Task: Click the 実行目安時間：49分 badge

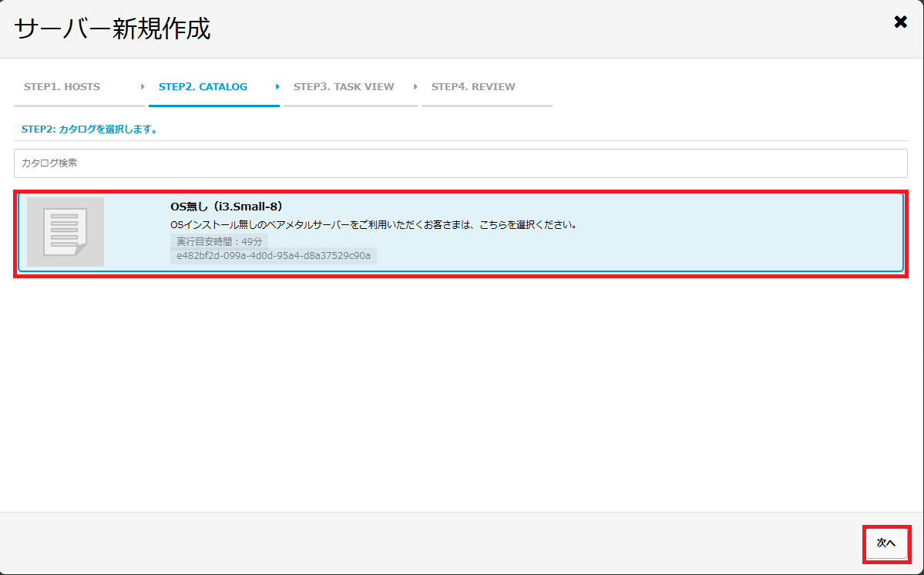Action: [x=219, y=242]
